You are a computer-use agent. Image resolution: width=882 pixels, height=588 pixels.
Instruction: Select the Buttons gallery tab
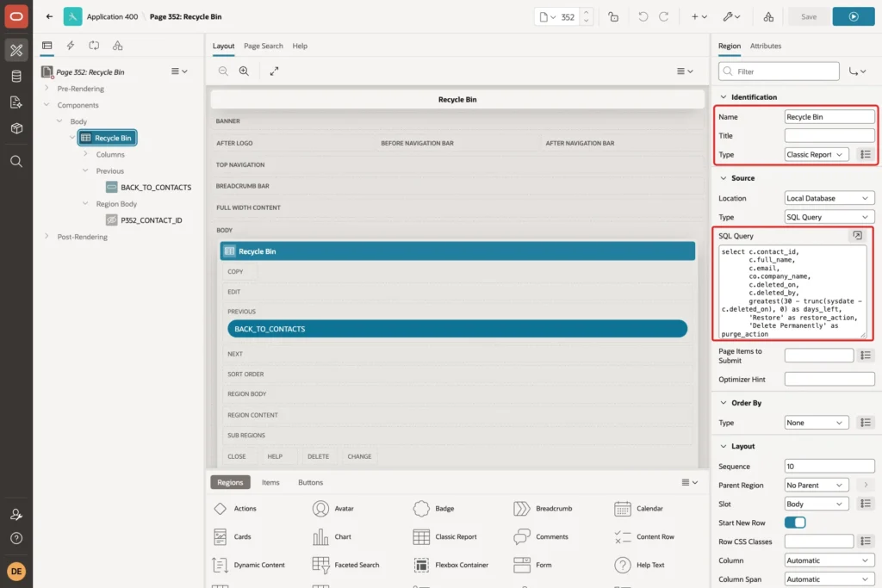310,482
